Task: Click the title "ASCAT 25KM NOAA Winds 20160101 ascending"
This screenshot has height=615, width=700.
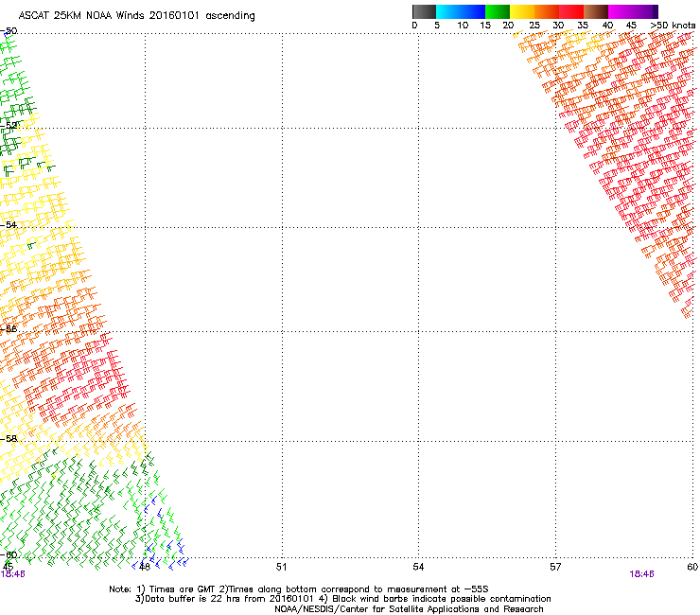Action: pyautogui.click(x=136, y=16)
